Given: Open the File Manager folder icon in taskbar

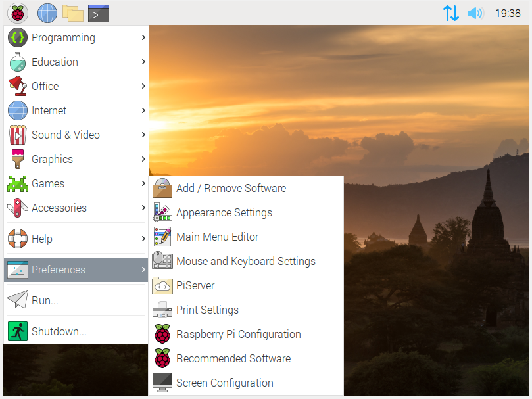Looking at the screenshot, I should [x=72, y=14].
